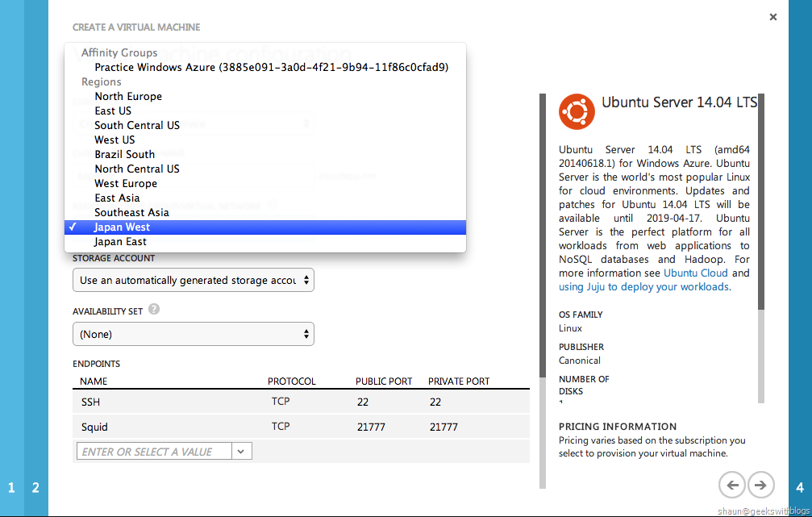Select North Europe region

pos(128,96)
